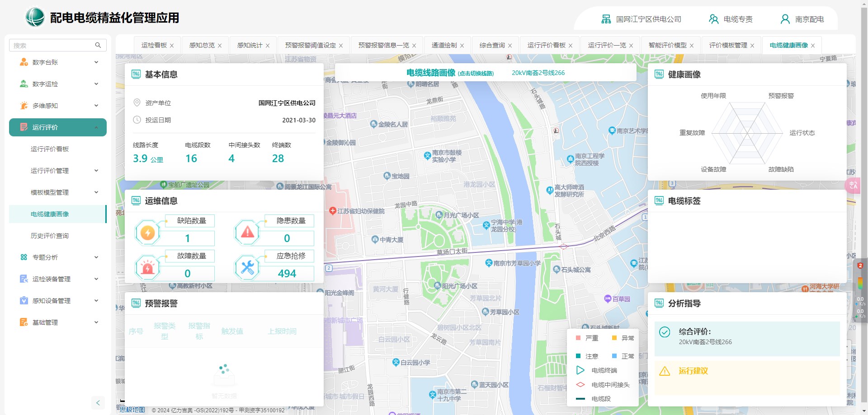Click the 运检装备管理 sidebar icon
This screenshot has width=868, height=415.
pyautogui.click(x=24, y=279)
